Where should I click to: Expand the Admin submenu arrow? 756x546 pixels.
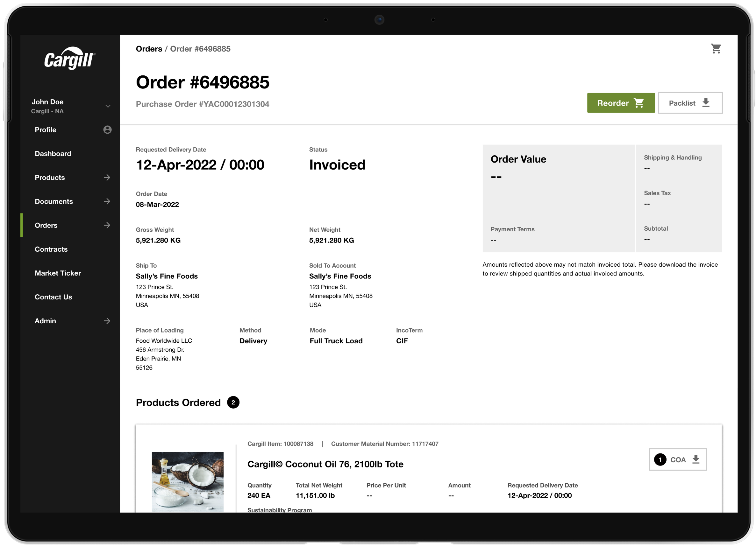point(107,321)
